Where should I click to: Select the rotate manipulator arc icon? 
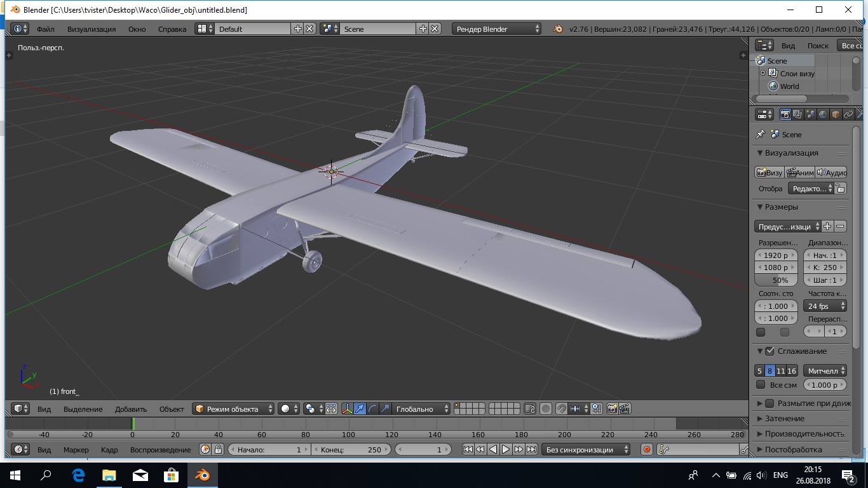click(372, 409)
